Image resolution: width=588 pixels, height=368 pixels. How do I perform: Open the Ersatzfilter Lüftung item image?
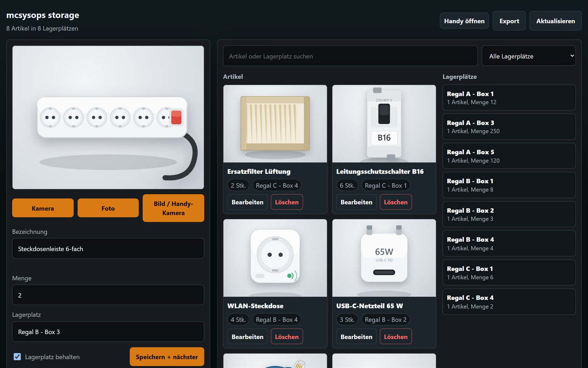tap(275, 124)
